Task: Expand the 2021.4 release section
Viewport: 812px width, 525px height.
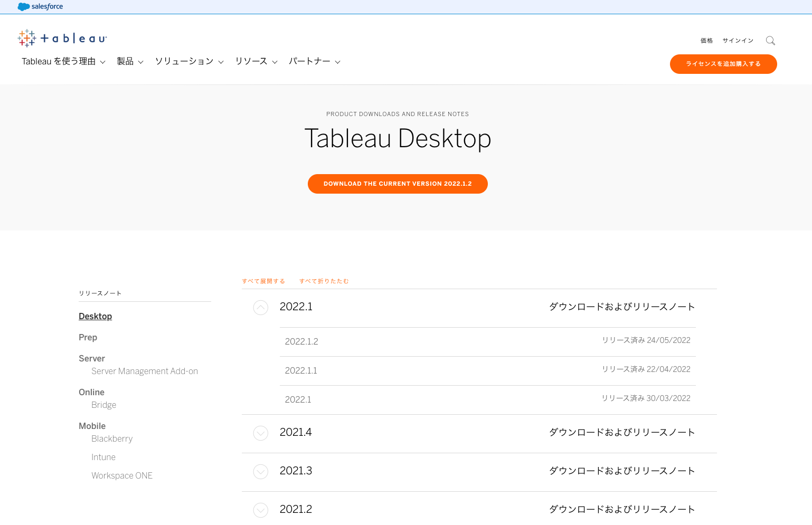Action: (261, 433)
